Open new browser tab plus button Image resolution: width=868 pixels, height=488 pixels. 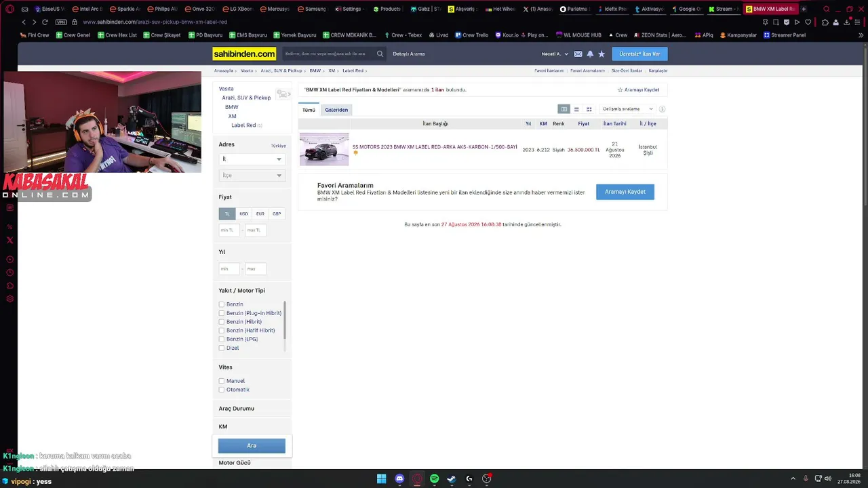pyautogui.click(x=804, y=9)
